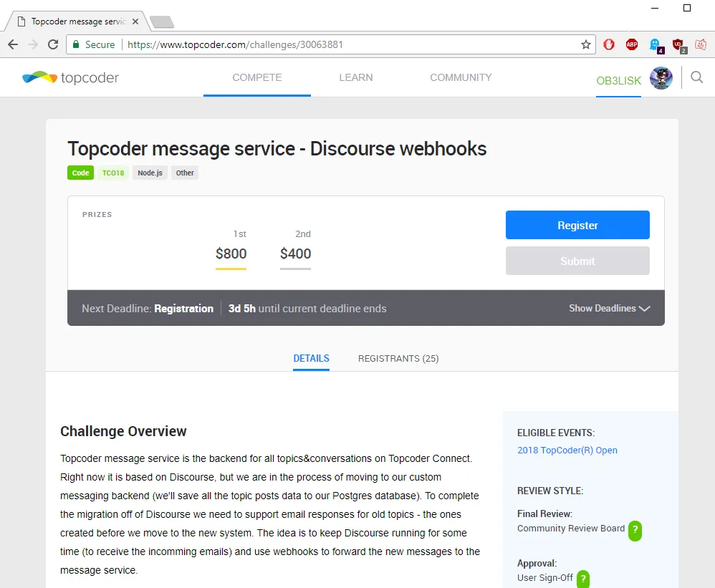Select the Code tag
Viewport: 715px width, 588px height.
click(x=80, y=173)
